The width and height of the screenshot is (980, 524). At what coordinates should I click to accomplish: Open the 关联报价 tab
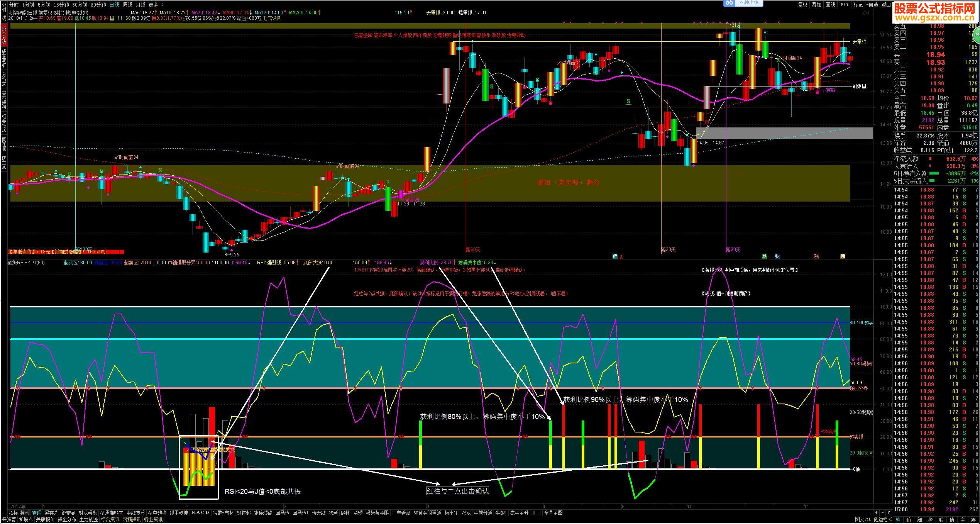coord(45,520)
